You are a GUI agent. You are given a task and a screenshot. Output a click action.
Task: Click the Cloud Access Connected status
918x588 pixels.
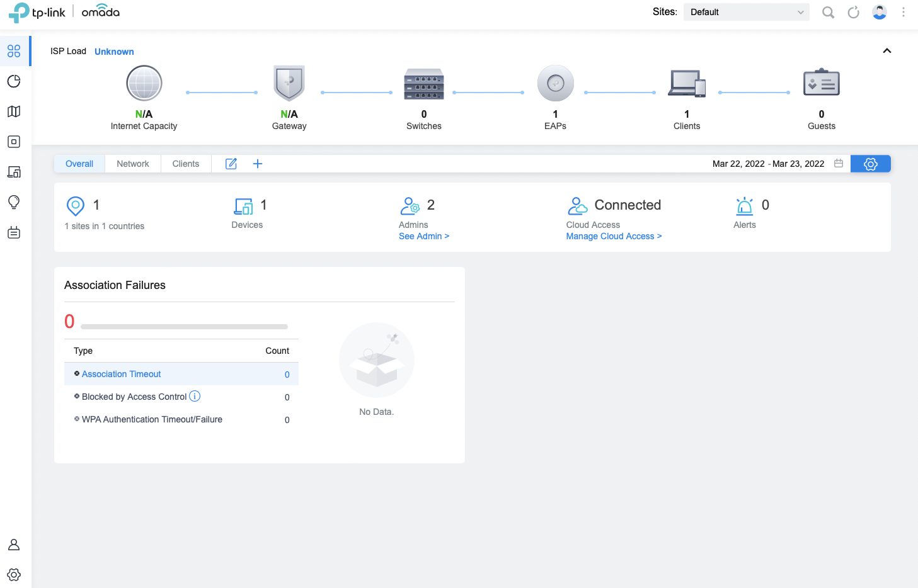[x=628, y=205]
